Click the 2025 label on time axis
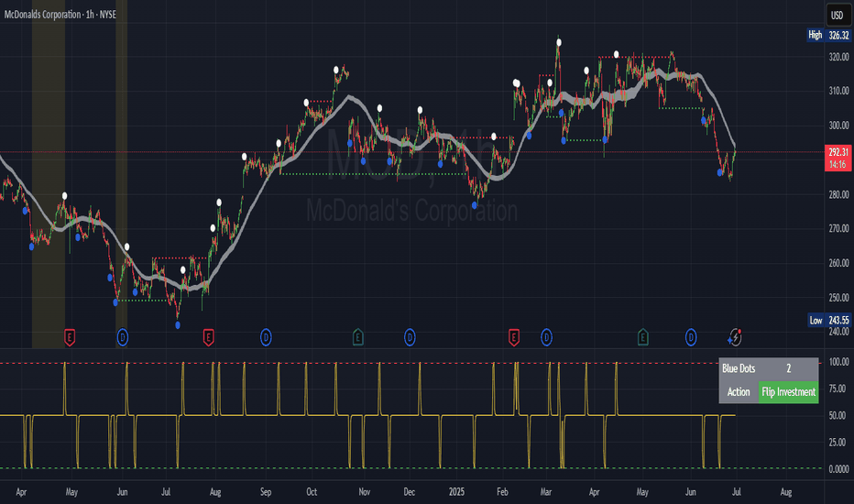Viewport: 854px width, 504px height. point(456,492)
